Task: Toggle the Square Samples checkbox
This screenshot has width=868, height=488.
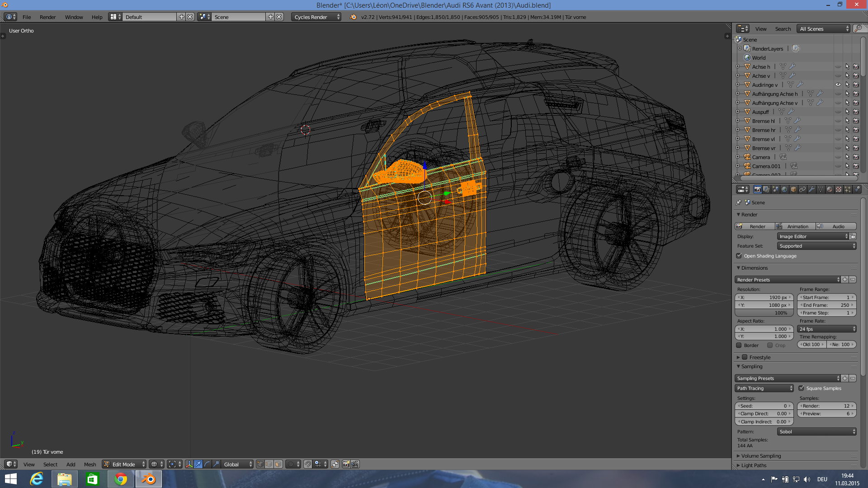Action: 802,388
